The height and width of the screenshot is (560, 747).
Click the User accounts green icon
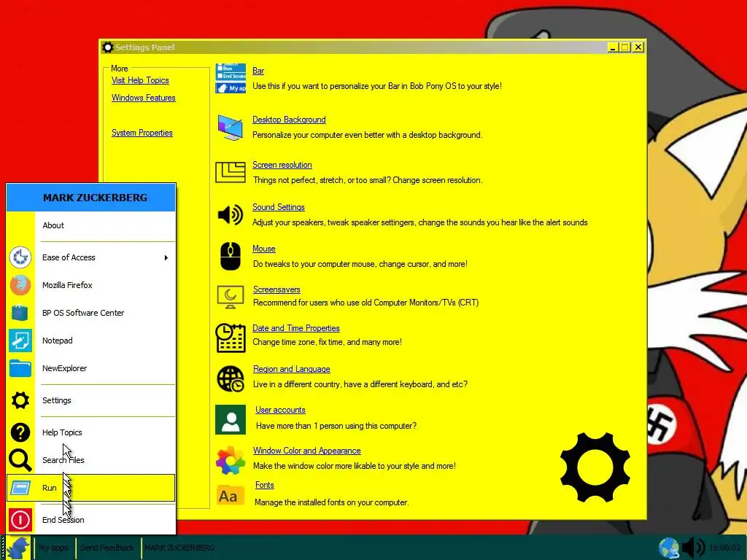pyautogui.click(x=231, y=419)
